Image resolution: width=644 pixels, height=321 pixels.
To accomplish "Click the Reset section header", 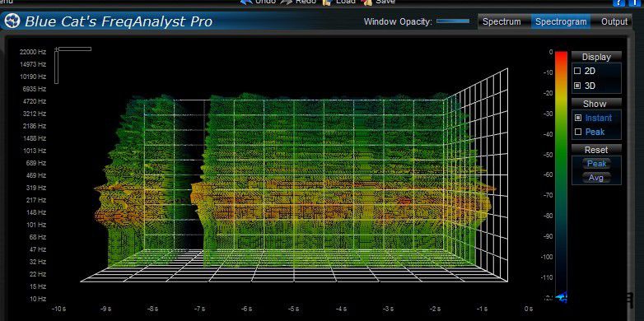I will pyautogui.click(x=596, y=150).
